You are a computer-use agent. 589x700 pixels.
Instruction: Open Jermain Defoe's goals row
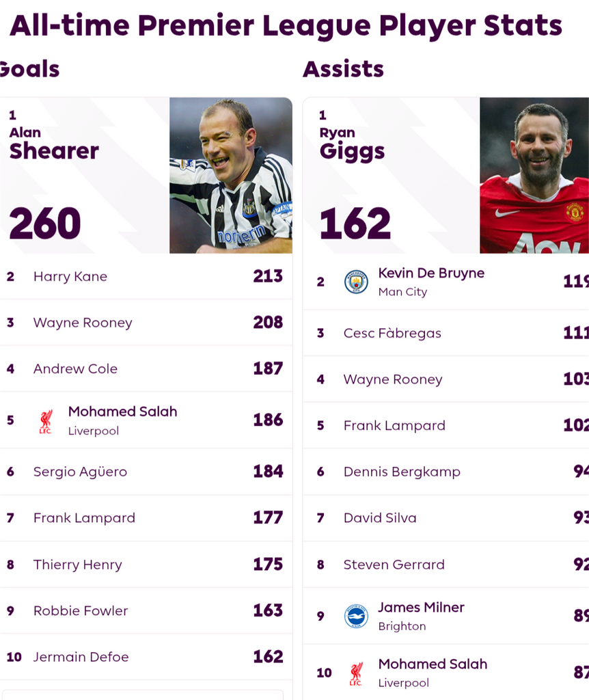tap(146, 657)
